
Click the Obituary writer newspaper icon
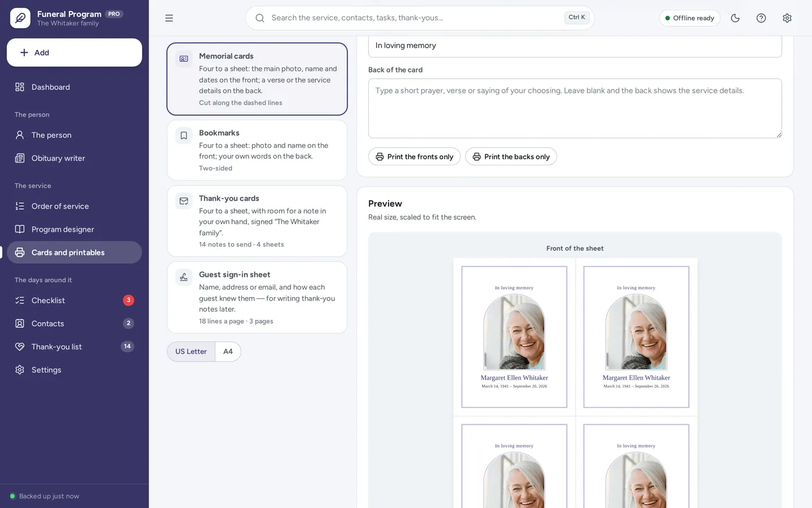(x=20, y=158)
